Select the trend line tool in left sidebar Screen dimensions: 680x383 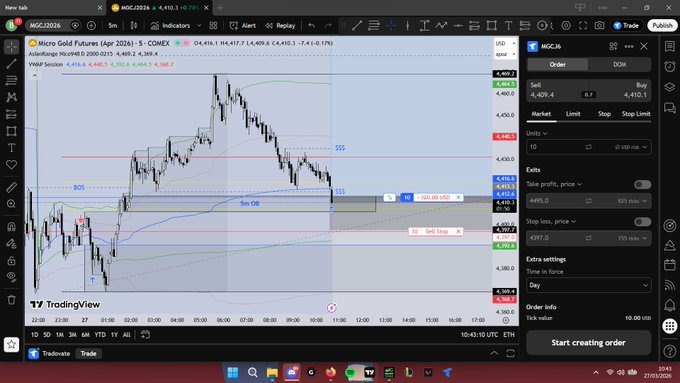[x=12, y=63]
